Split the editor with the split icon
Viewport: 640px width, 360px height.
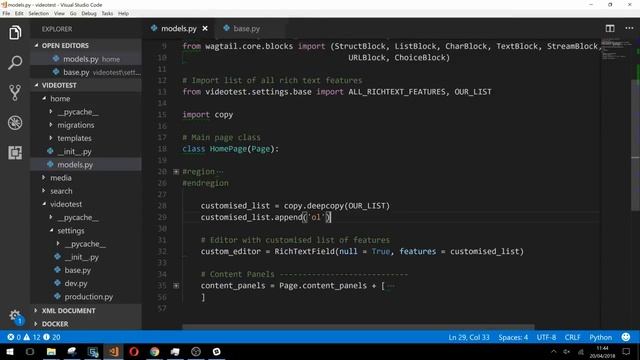(x=610, y=28)
